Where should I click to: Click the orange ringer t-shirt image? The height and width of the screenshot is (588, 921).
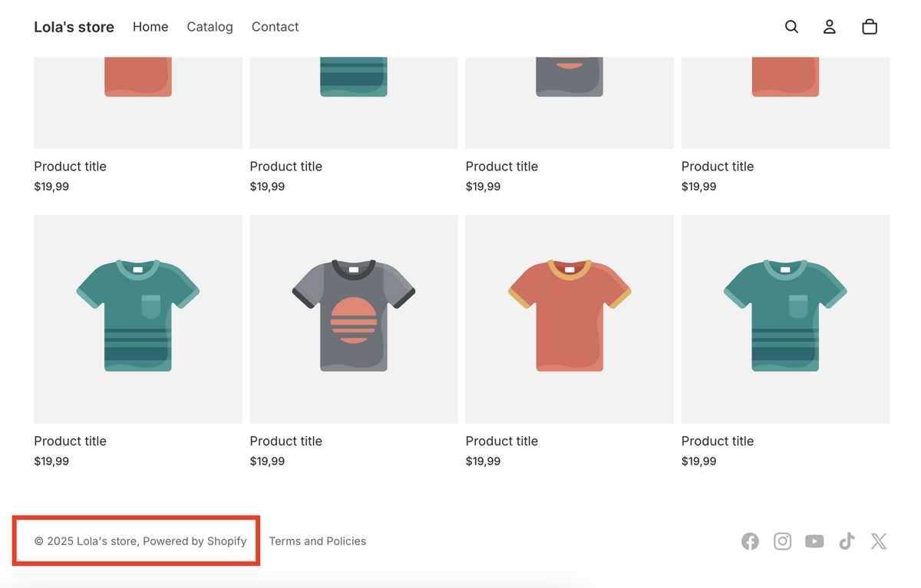point(569,319)
